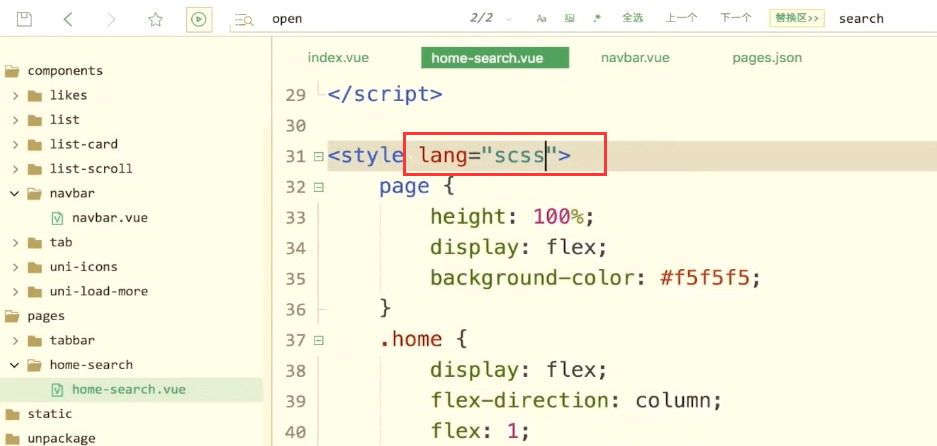Expand the list-card folder chevron

(16, 145)
